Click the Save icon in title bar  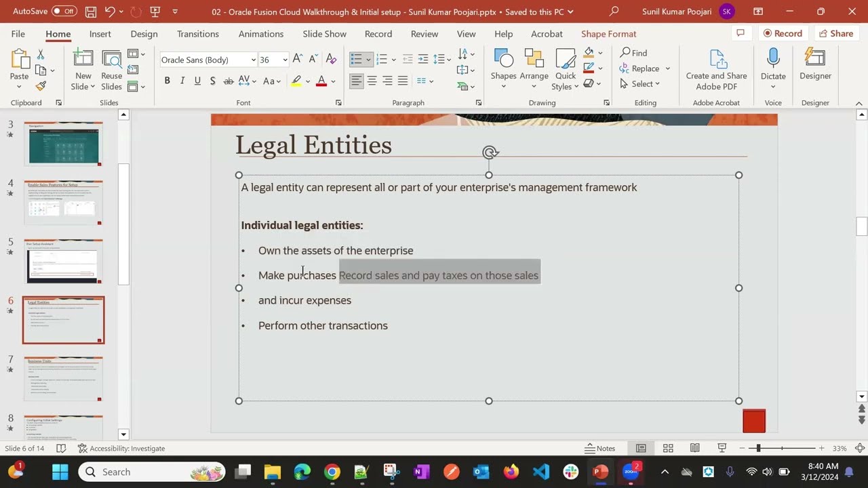click(x=90, y=12)
